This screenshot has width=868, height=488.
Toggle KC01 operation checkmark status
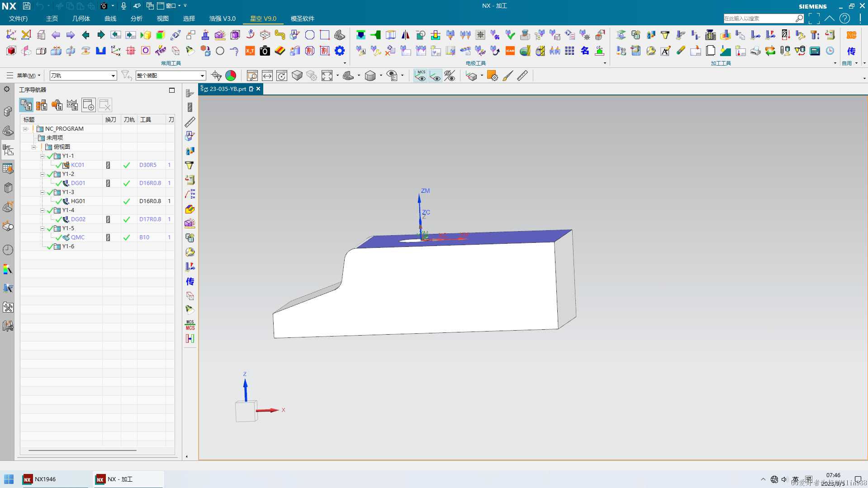(127, 165)
